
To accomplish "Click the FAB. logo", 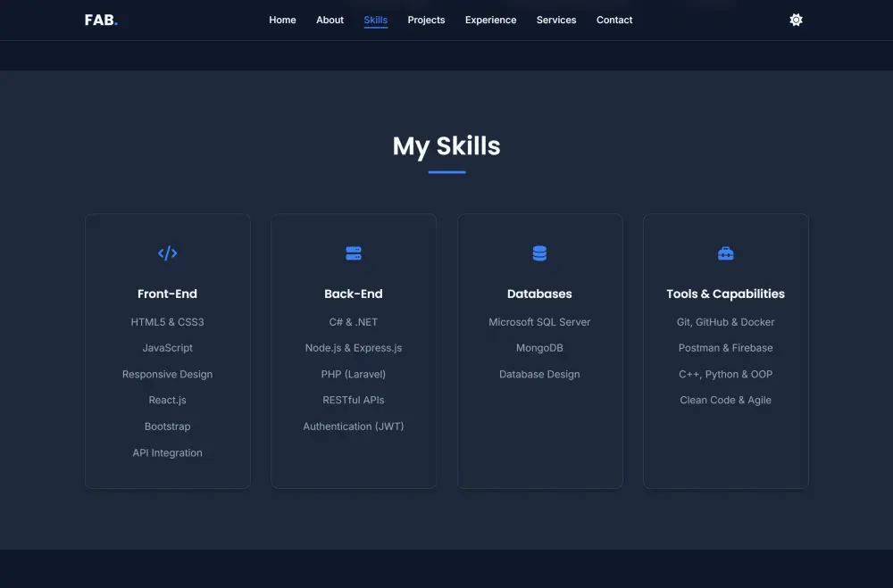I will [x=102, y=20].
